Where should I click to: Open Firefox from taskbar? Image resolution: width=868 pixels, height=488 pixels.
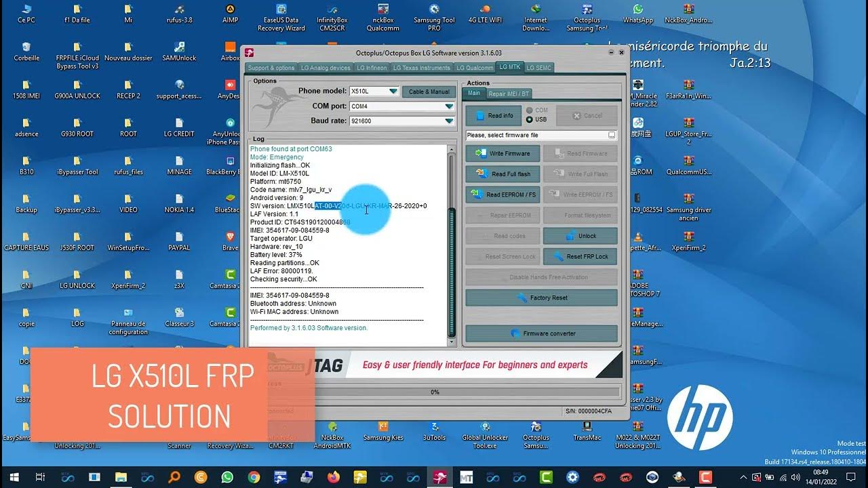click(333, 476)
